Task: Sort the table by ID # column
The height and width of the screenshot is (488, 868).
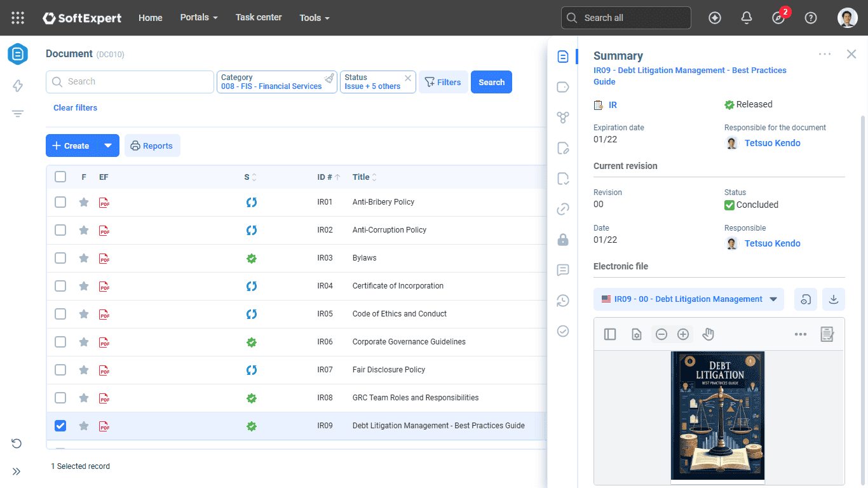Action: coord(329,177)
